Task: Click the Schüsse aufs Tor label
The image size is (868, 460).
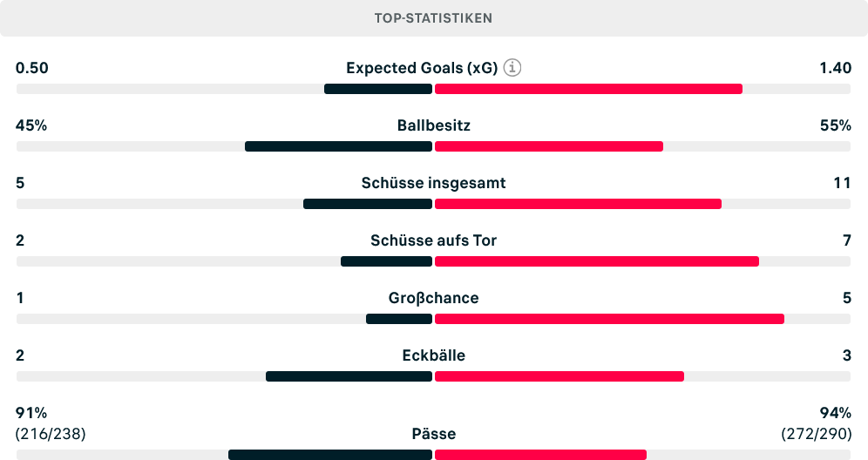Action: [433, 240]
